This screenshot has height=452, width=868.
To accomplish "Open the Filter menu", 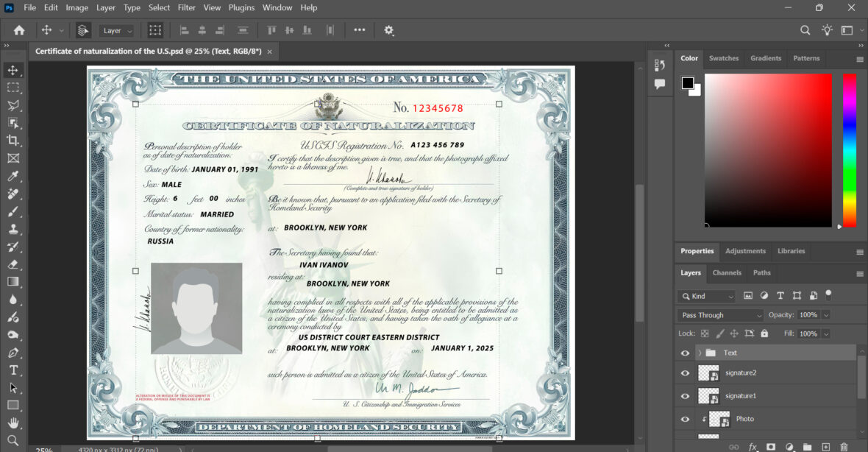I will coord(186,7).
